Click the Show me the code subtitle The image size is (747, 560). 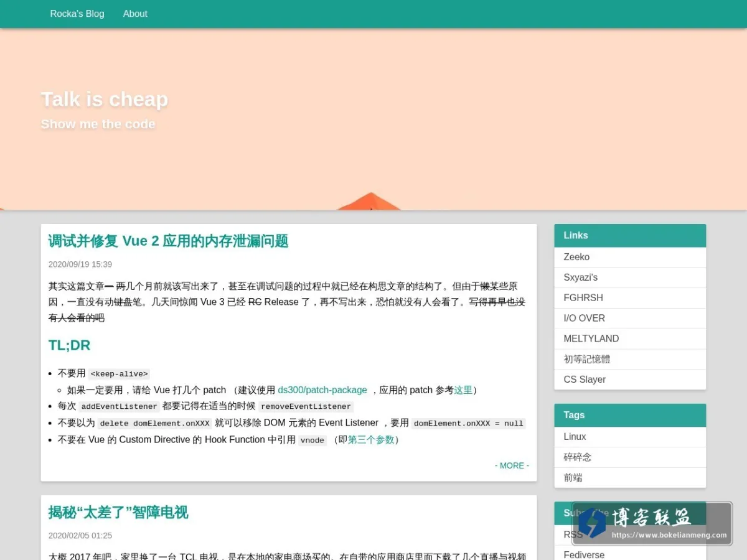point(98,124)
